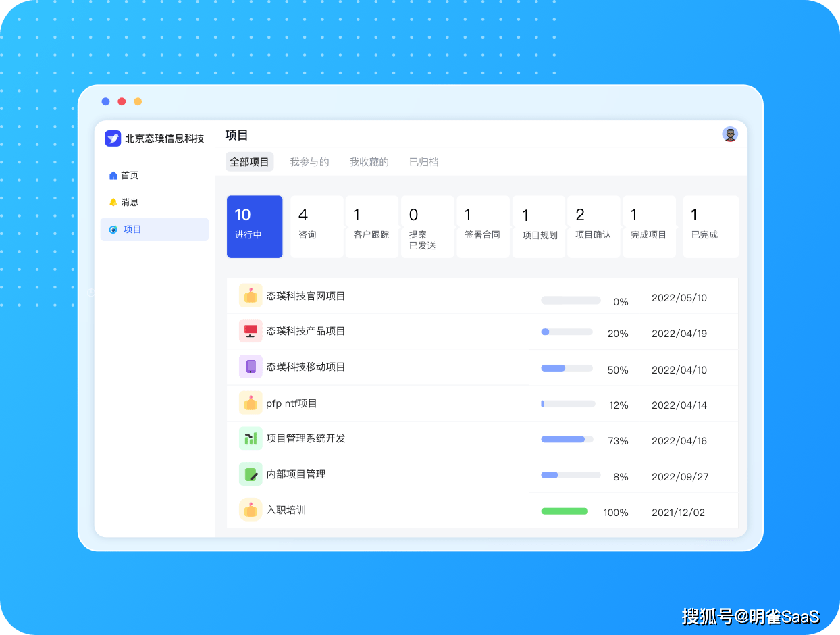Switch to the 我参与的 tab
This screenshot has height=635, width=840.
coord(309,162)
